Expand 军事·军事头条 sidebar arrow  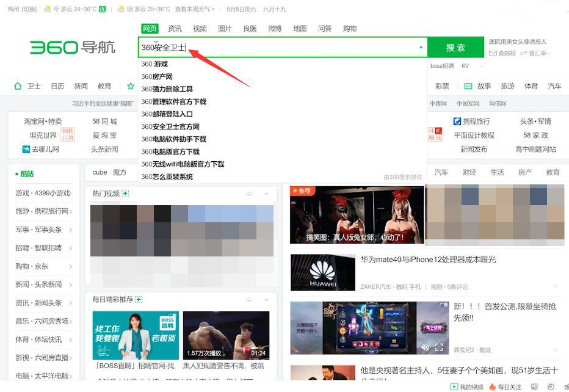[70, 230]
